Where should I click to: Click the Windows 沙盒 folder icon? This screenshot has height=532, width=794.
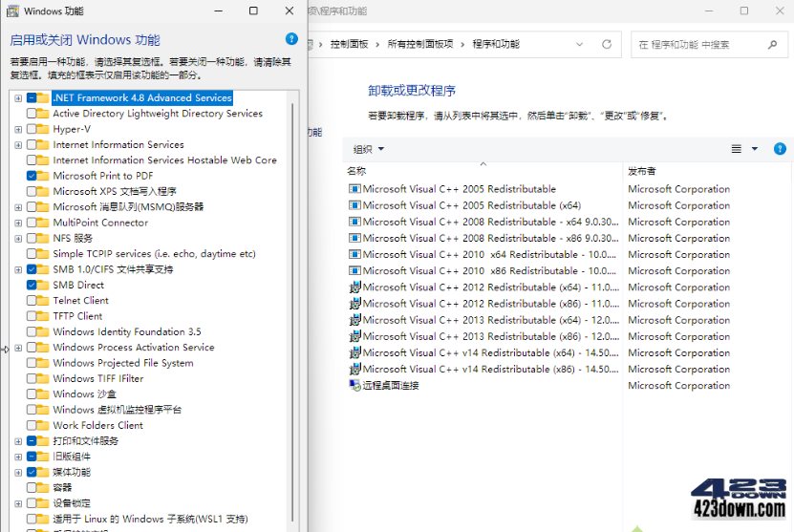(43, 394)
